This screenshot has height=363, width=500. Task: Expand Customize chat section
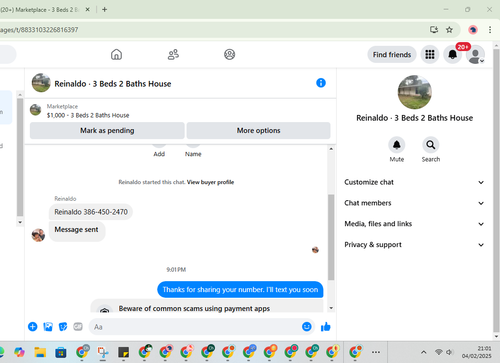[x=414, y=182]
